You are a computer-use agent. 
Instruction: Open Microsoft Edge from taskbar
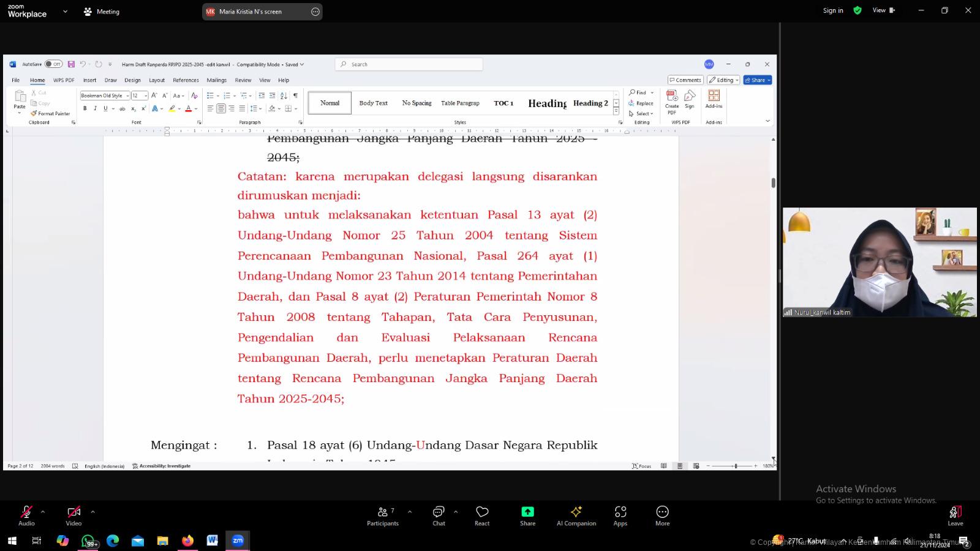pos(113,541)
